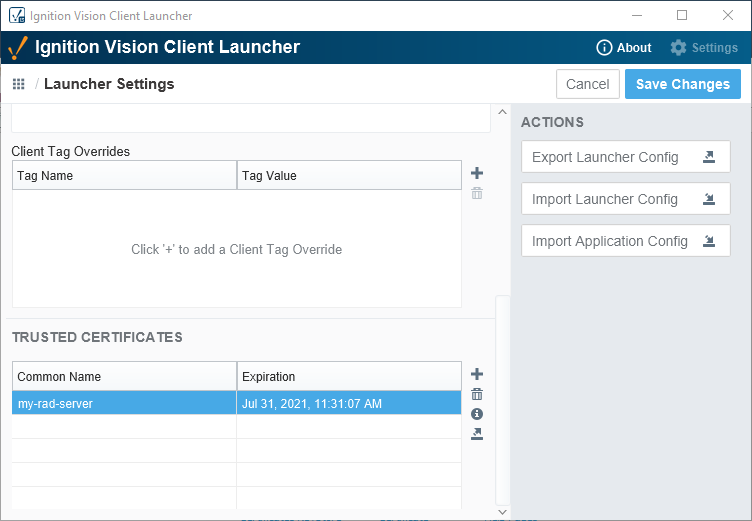The height and width of the screenshot is (521, 752).
Task: Click Save Changes button
Action: pos(682,84)
